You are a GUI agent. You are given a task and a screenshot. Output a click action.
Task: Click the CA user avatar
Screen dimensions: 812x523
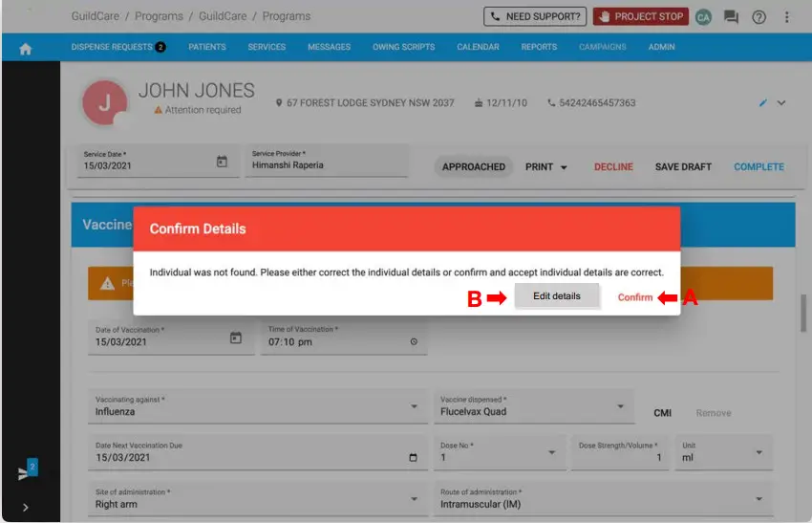(x=703, y=17)
